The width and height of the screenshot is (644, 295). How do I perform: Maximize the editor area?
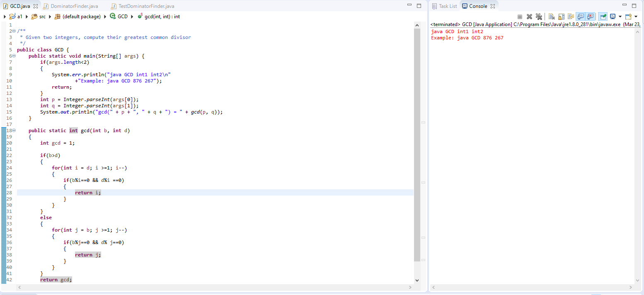[419, 6]
